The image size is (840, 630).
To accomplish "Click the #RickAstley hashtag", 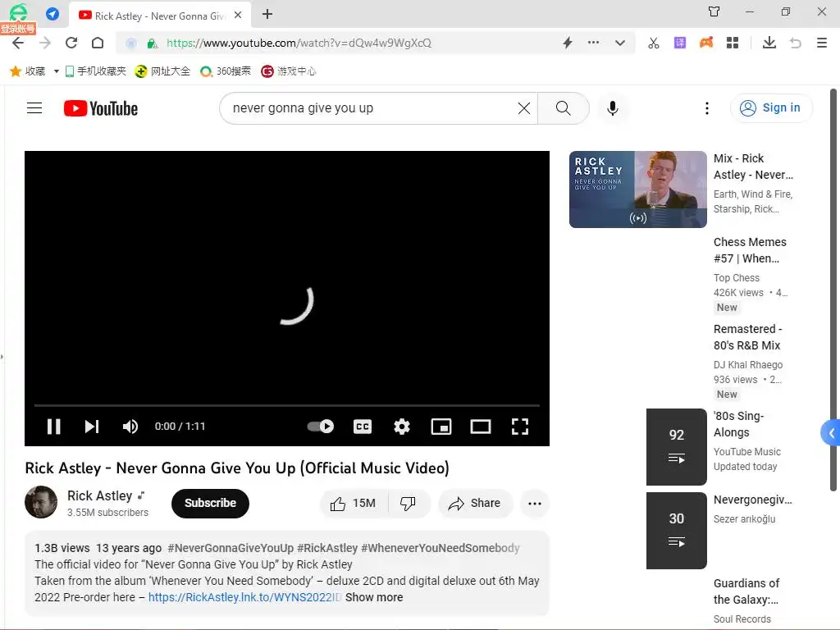I will coord(327,548).
